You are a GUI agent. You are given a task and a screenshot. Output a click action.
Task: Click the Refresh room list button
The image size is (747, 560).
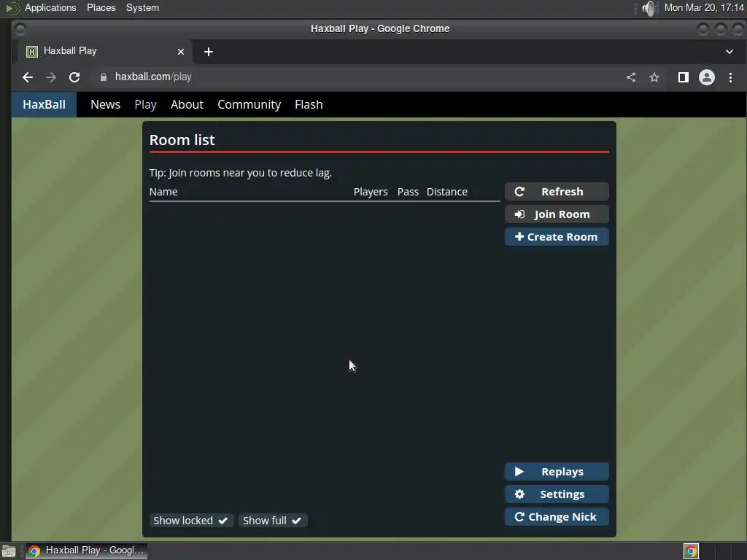[557, 192]
